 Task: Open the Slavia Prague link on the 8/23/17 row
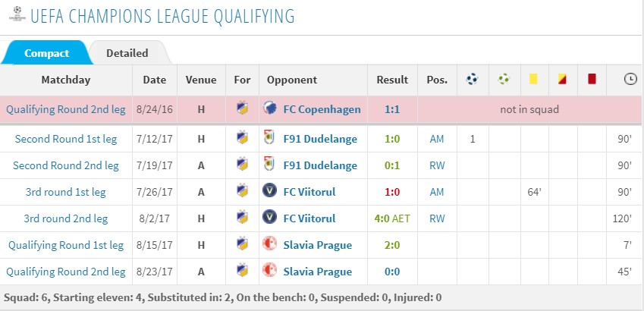318,272
